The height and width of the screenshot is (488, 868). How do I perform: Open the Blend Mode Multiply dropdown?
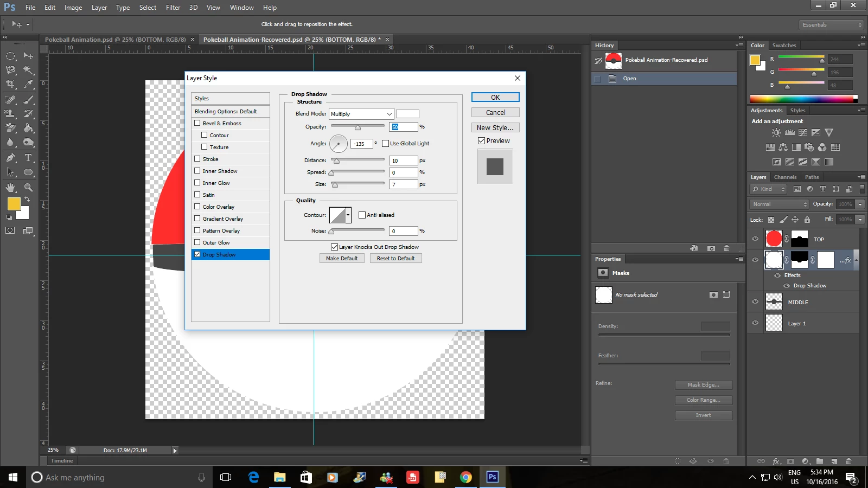(361, 114)
